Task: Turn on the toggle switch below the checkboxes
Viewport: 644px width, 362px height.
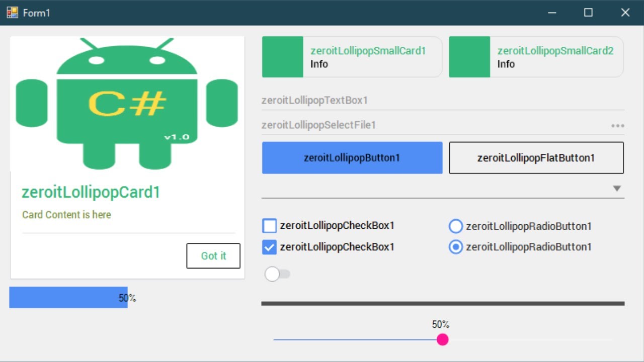Action: [277, 274]
